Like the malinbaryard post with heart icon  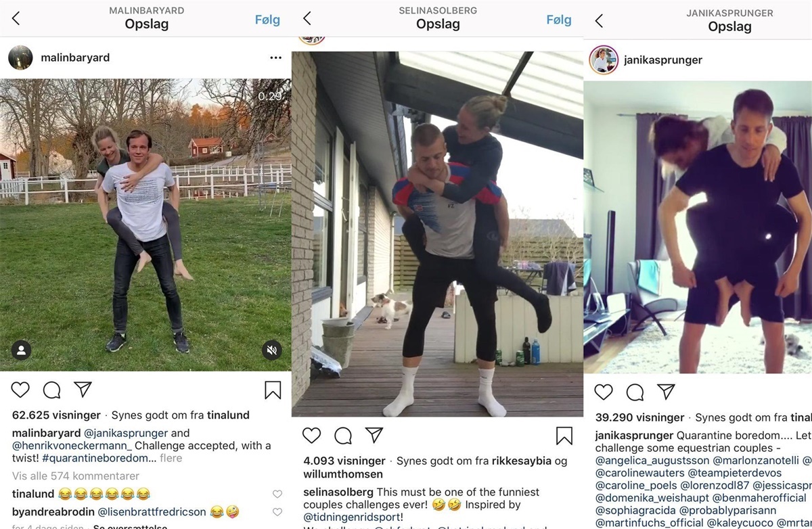pyautogui.click(x=20, y=390)
